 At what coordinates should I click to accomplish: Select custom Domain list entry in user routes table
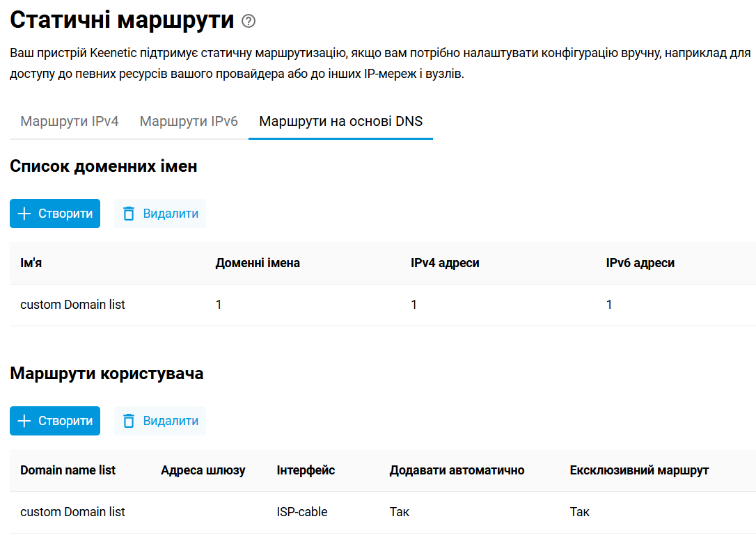(73, 512)
